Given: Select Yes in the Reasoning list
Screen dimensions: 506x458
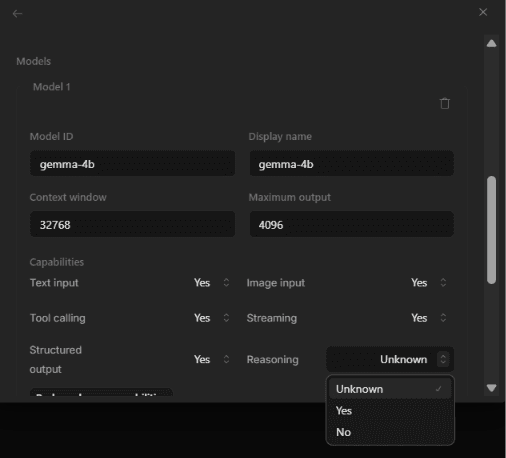Looking at the screenshot, I should pos(390,411).
